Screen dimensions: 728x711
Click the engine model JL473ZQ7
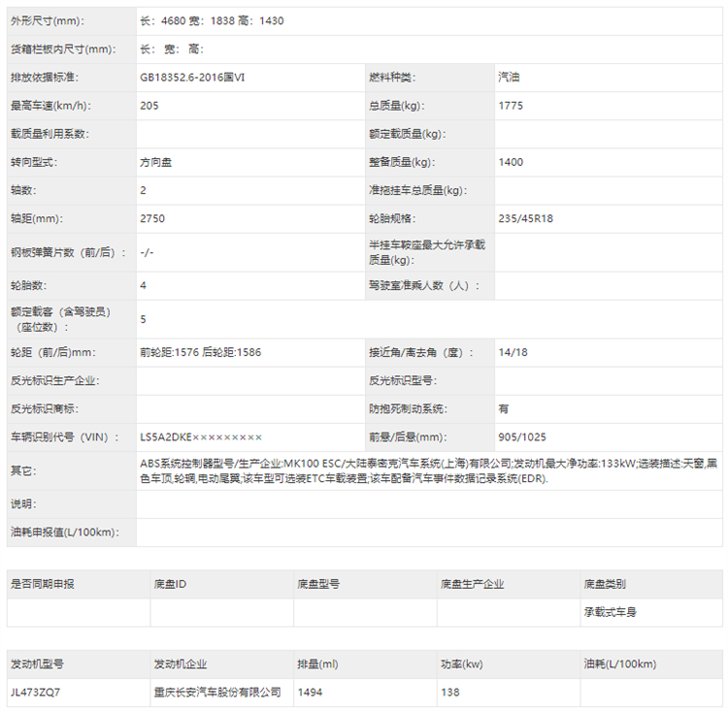tap(35, 693)
